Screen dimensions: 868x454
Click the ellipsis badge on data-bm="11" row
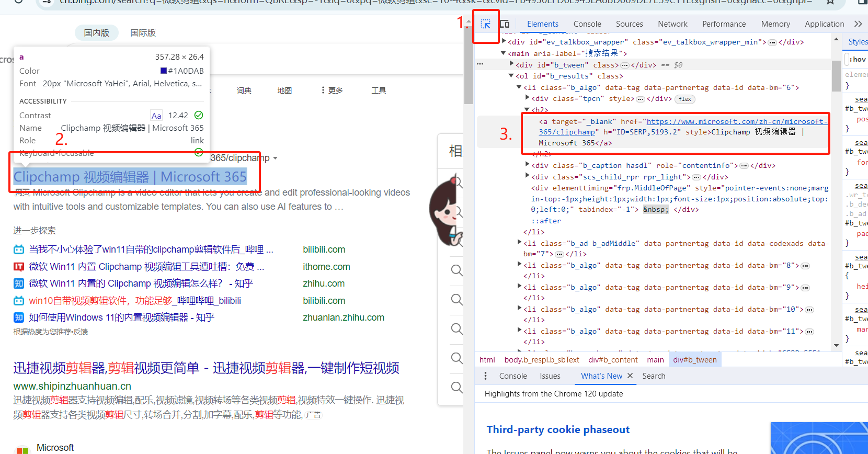point(809,332)
